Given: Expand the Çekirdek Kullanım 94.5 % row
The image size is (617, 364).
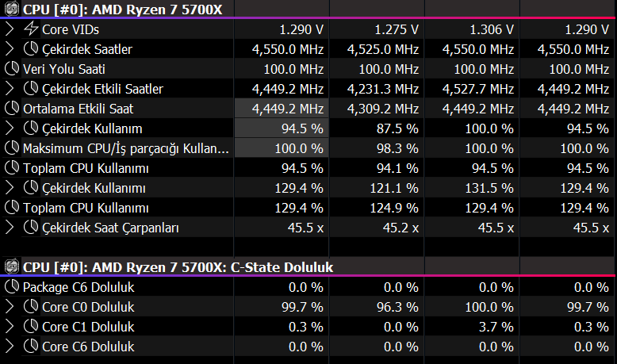Looking at the screenshot, I should [10, 128].
